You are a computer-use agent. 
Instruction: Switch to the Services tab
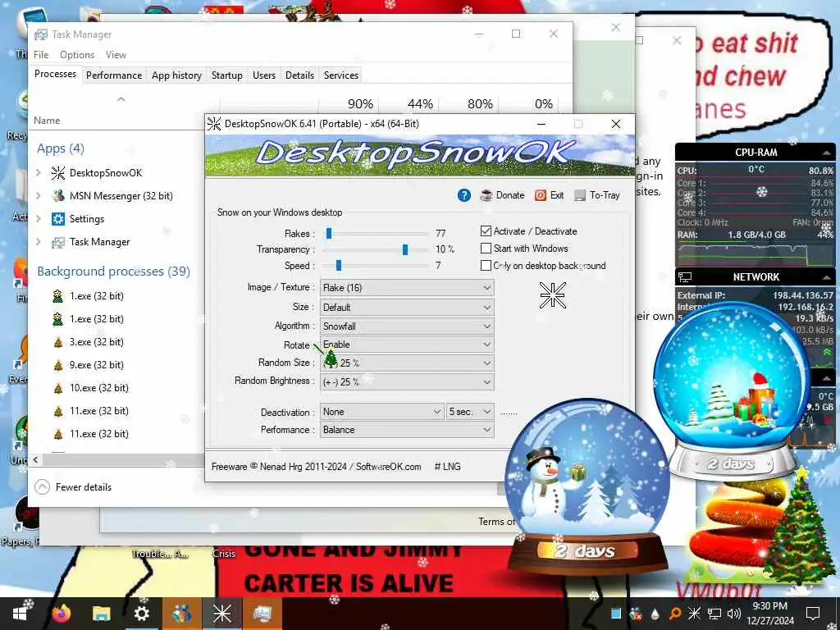click(x=341, y=75)
